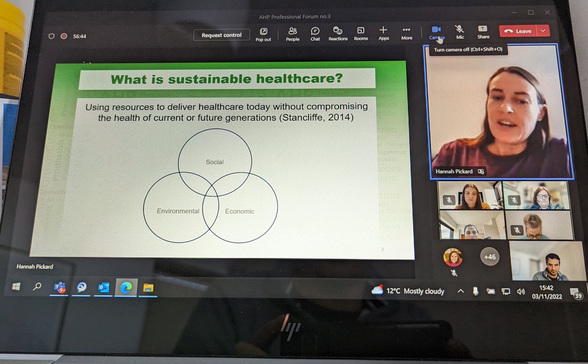The height and width of the screenshot is (364, 588).
Task: Open Microsoft Edge from taskbar
Action: pyautogui.click(x=126, y=288)
